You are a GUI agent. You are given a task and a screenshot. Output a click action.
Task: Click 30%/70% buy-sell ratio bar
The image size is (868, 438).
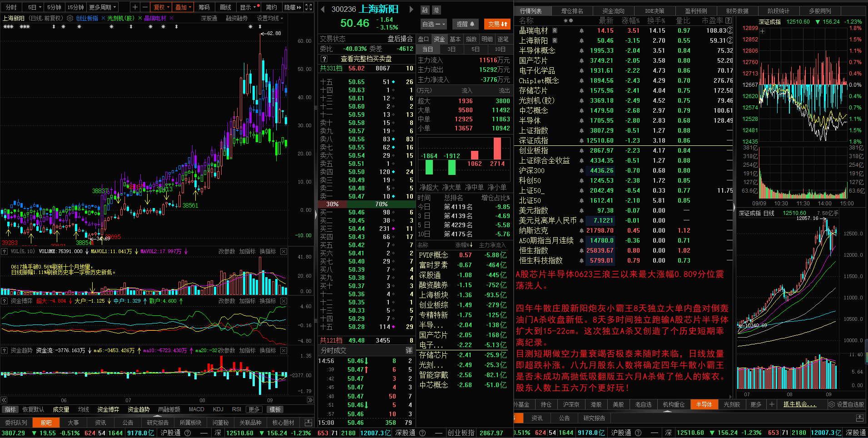[367, 204]
